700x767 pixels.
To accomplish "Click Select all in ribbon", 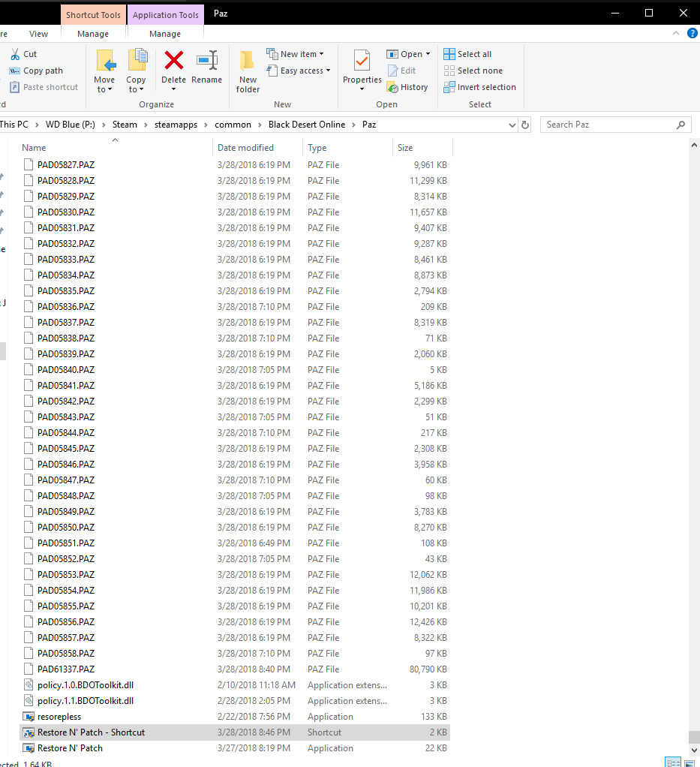I will (x=467, y=54).
